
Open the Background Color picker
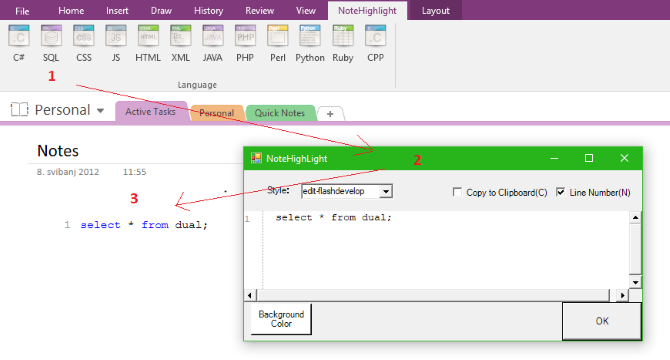pyautogui.click(x=281, y=319)
